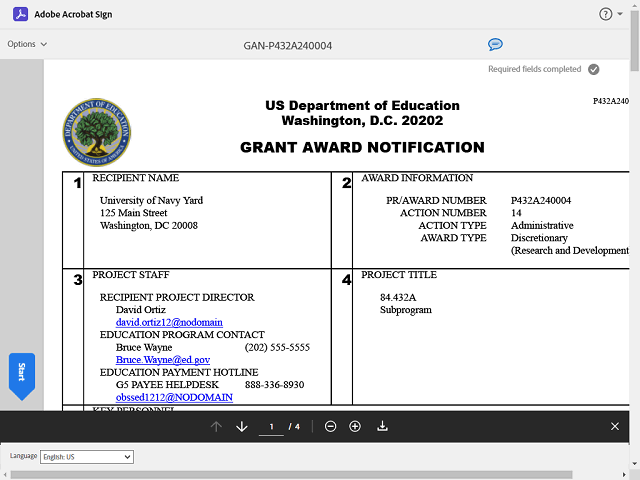Screen dimensions: 640x480
Task: Open the help question mark menu
Action: pos(605,14)
